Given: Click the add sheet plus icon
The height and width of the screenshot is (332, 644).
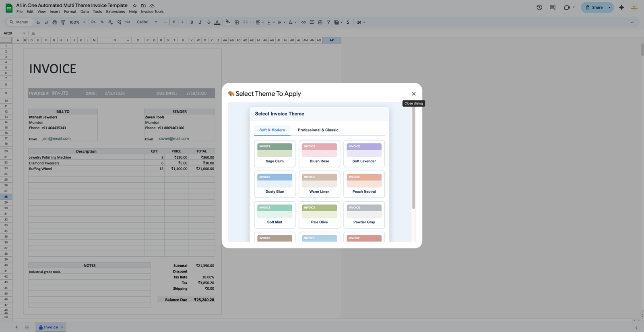Looking at the screenshot, I should [x=16, y=327].
